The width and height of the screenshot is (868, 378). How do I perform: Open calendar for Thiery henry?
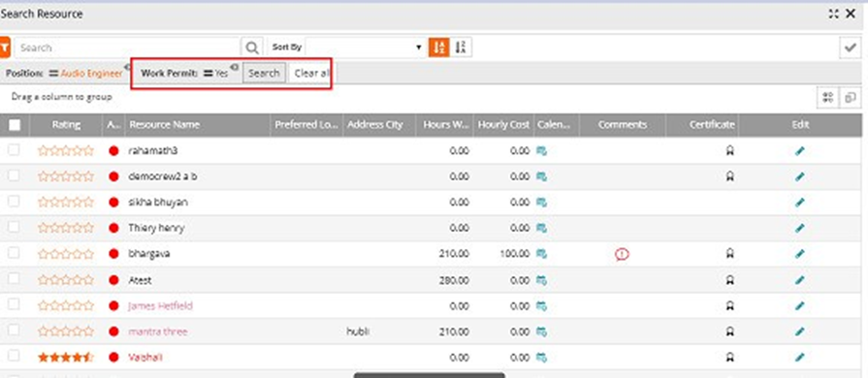542,228
